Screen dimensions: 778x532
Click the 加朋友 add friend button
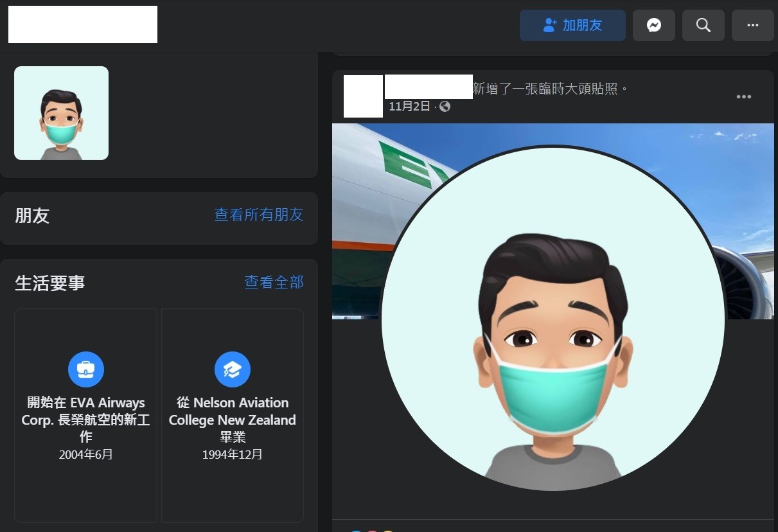(572, 26)
